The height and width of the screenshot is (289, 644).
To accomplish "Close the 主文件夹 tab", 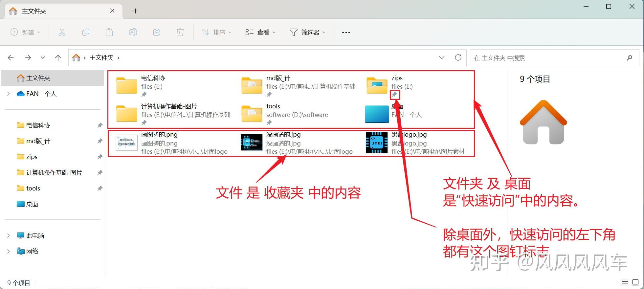I will click(112, 11).
